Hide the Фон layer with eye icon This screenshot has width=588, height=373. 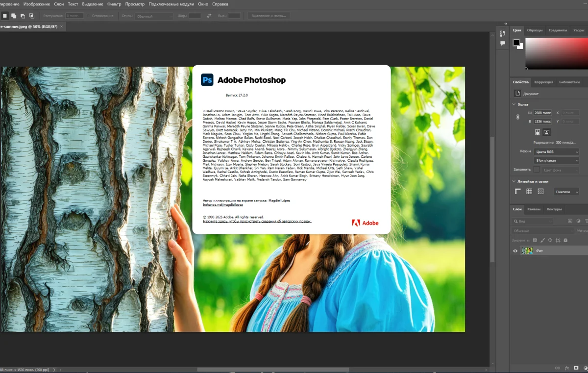pyautogui.click(x=515, y=251)
